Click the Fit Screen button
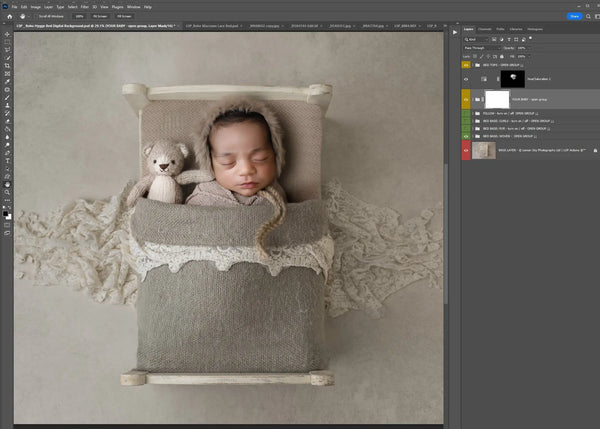600x429 pixels. pyautogui.click(x=100, y=16)
